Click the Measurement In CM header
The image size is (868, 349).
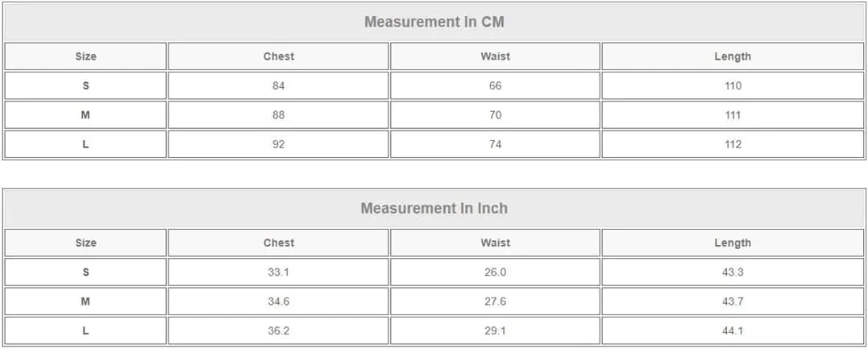pyautogui.click(x=434, y=22)
